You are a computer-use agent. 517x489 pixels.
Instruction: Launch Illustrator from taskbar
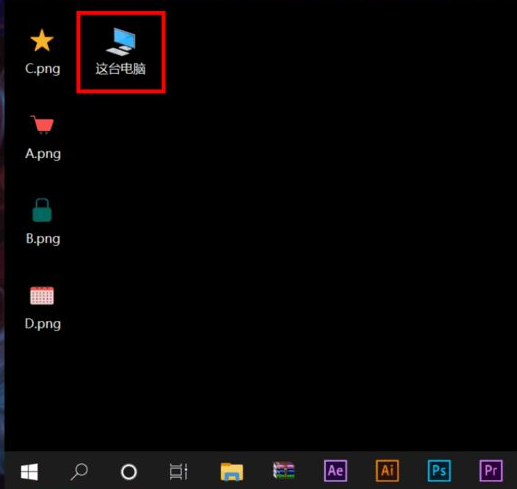pyautogui.click(x=387, y=471)
